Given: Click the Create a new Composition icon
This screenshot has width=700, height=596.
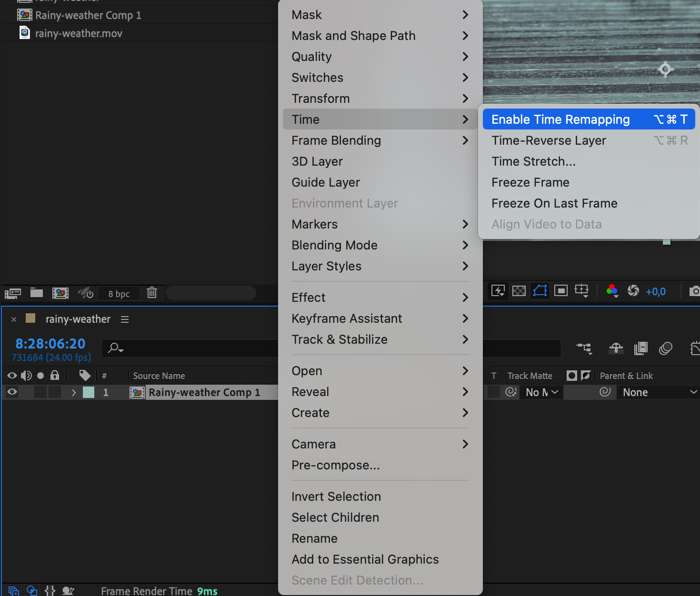Looking at the screenshot, I should pos(60,293).
